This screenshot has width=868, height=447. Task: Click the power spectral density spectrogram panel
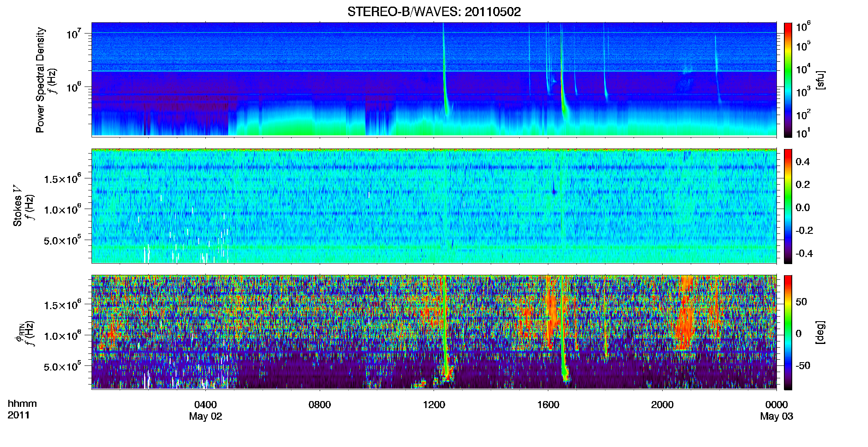click(434, 79)
